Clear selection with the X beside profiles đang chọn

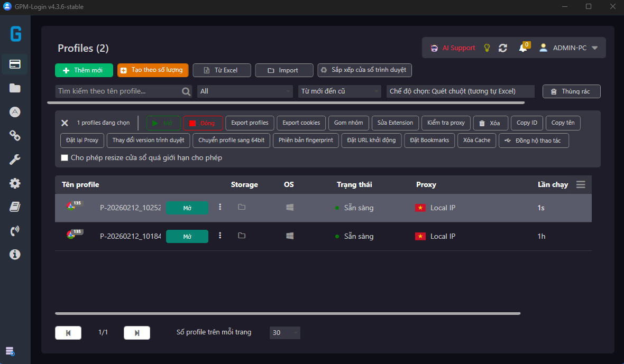click(x=65, y=123)
